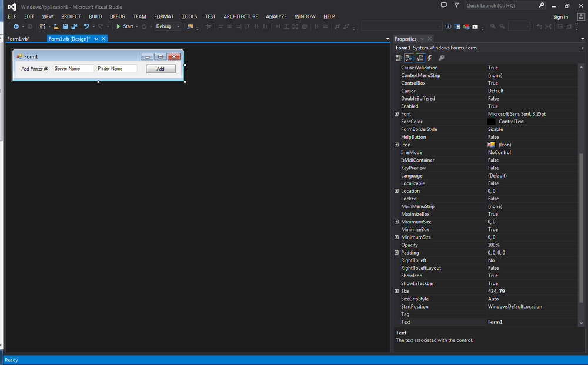Expand the MaximumSize property
Image resolution: width=588 pixels, height=365 pixels.
(x=396, y=222)
